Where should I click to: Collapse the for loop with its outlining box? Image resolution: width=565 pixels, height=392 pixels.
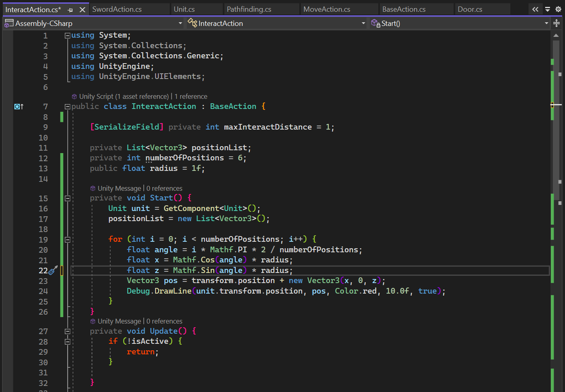(x=68, y=239)
